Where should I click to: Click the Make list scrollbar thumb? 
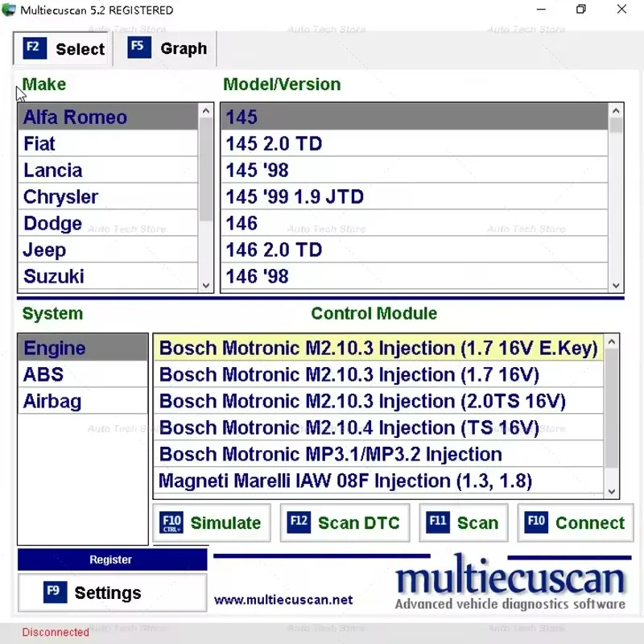pos(206,169)
